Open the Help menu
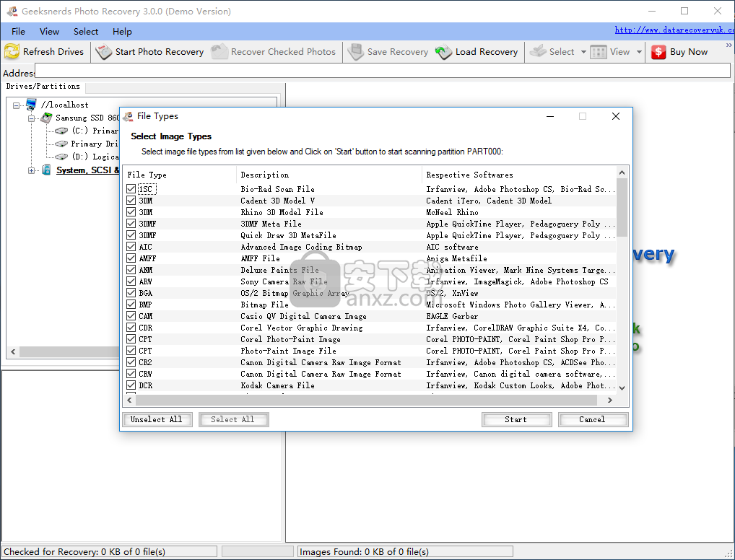735x560 pixels. (x=122, y=32)
